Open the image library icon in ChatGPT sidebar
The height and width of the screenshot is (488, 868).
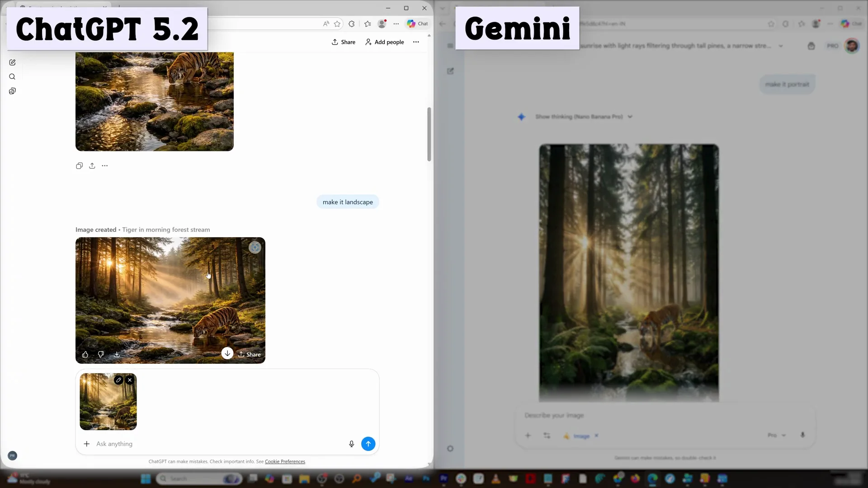pos(12,91)
